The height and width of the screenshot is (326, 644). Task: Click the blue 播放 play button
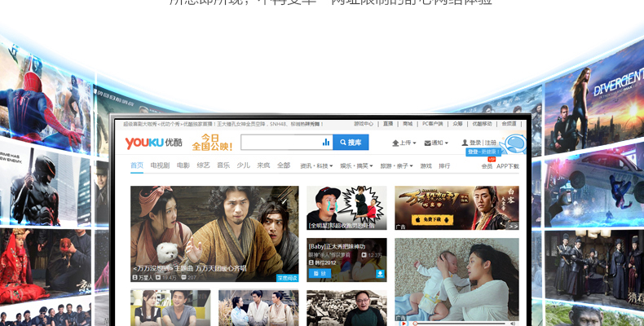click(x=320, y=274)
